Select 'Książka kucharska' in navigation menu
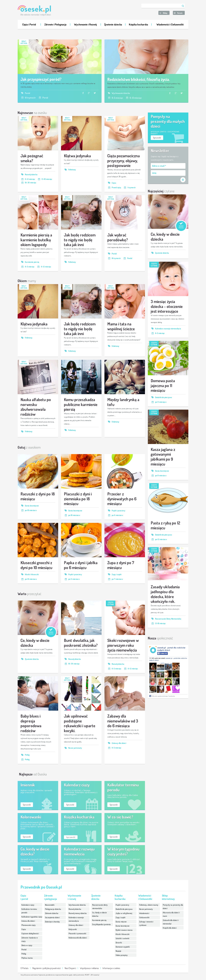The image size is (206, 980). point(138,24)
